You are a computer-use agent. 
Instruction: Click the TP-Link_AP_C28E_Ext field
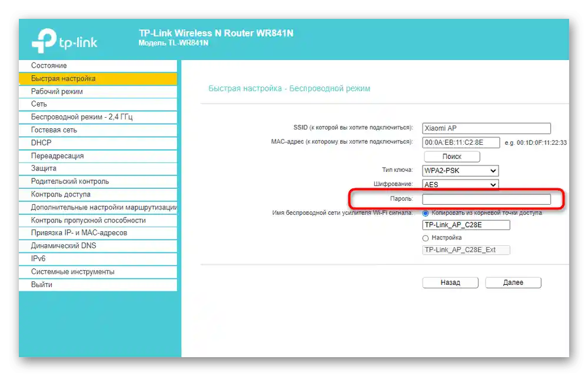(x=466, y=250)
